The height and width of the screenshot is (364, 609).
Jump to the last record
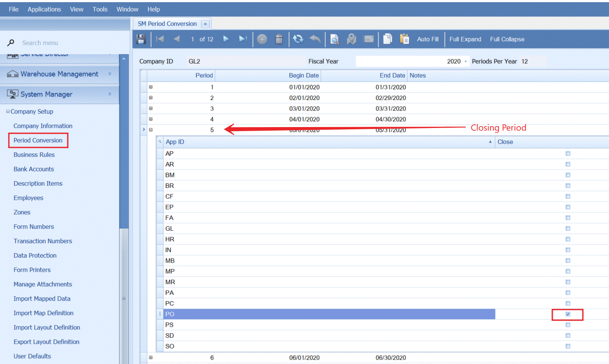click(x=243, y=39)
